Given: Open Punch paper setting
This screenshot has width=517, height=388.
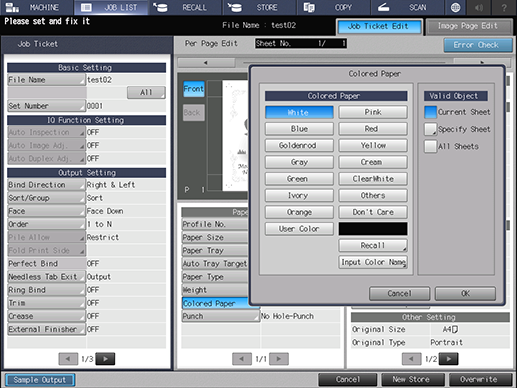Looking at the screenshot, I should tap(220, 316).
